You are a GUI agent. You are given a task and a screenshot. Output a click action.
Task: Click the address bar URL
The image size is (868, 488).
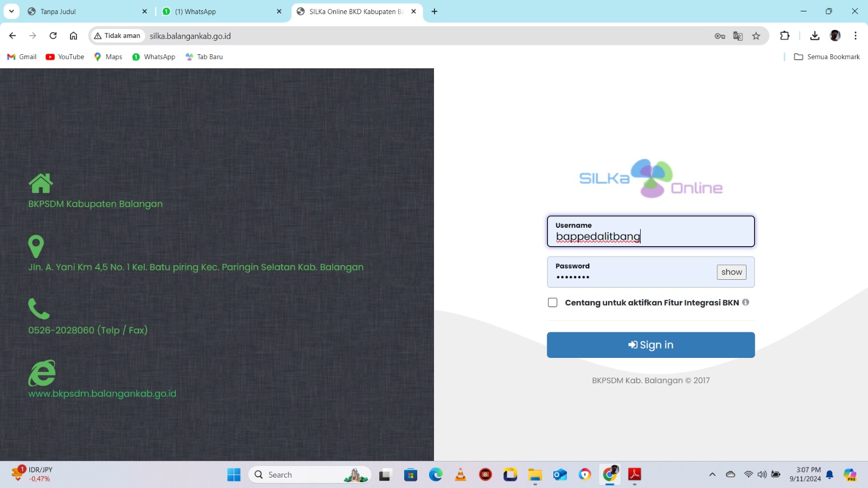pos(190,36)
